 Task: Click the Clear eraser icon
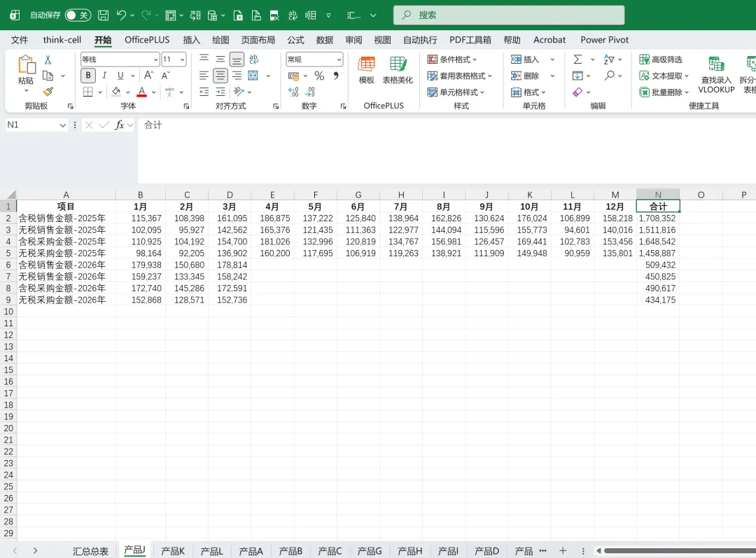pos(577,92)
